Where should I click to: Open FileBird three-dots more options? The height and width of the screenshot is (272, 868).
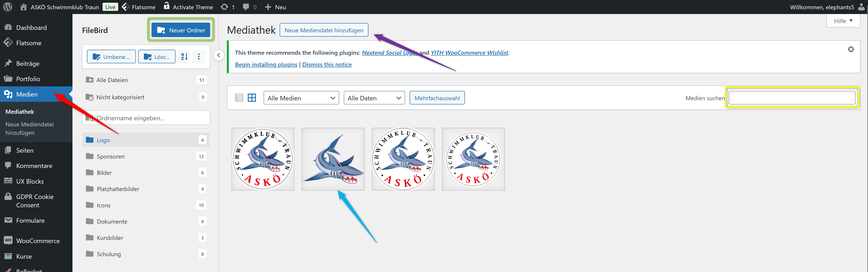(199, 57)
